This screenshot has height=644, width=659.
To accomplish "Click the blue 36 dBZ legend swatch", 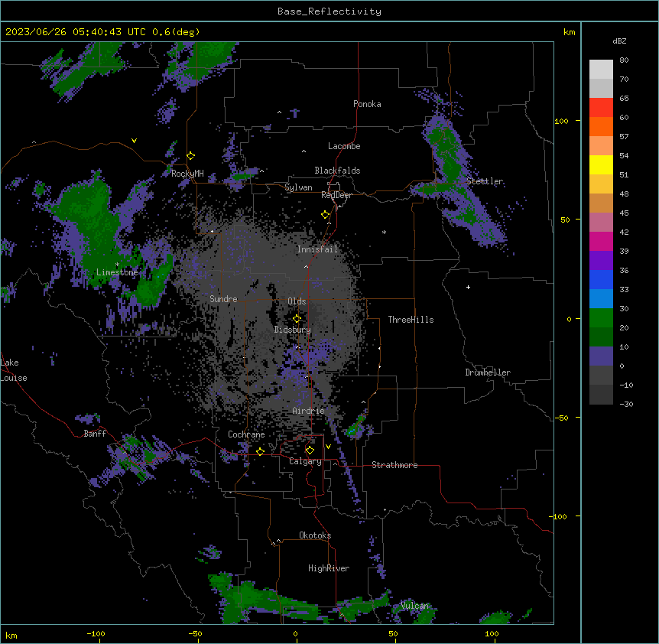I will click(x=601, y=279).
